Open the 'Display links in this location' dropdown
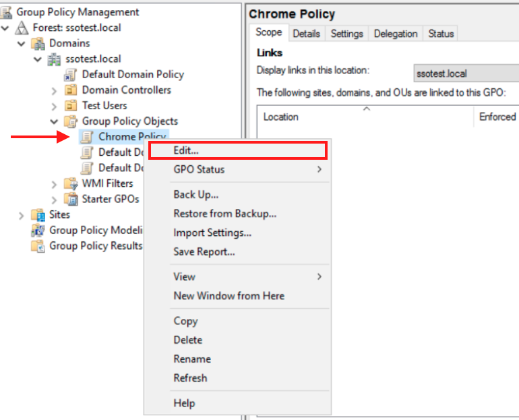 click(x=466, y=73)
